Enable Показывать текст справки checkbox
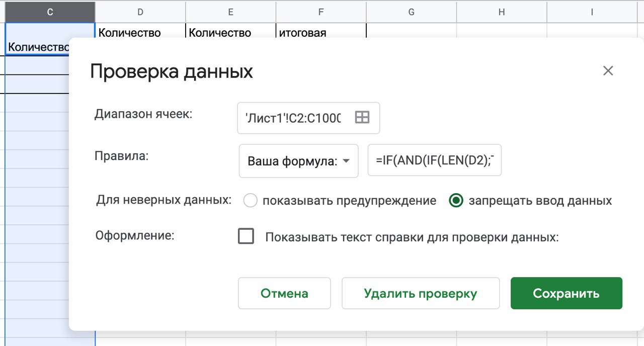The height and width of the screenshot is (346, 644). point(246,236)
